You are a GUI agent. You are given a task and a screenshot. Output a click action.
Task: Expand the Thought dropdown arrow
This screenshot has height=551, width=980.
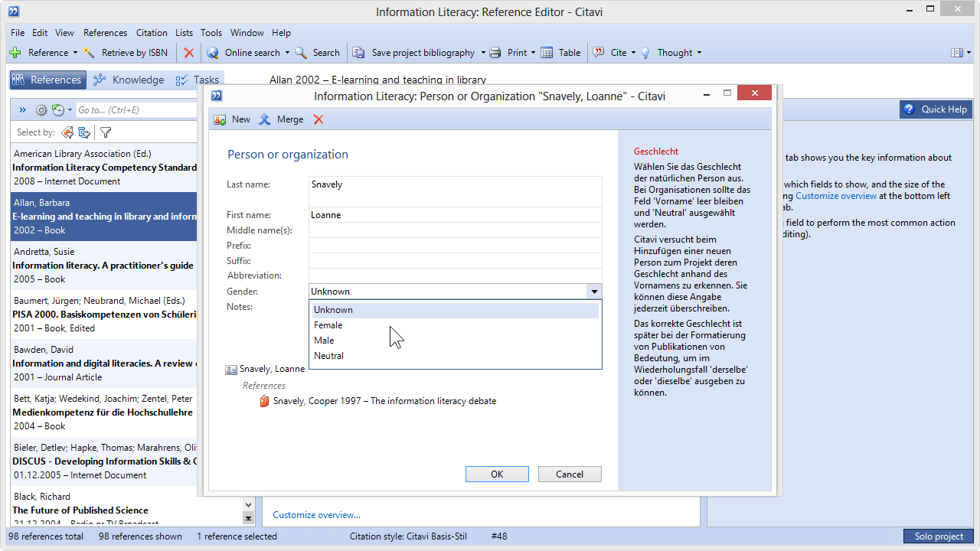pyautogui.click(x=699, y=53)
